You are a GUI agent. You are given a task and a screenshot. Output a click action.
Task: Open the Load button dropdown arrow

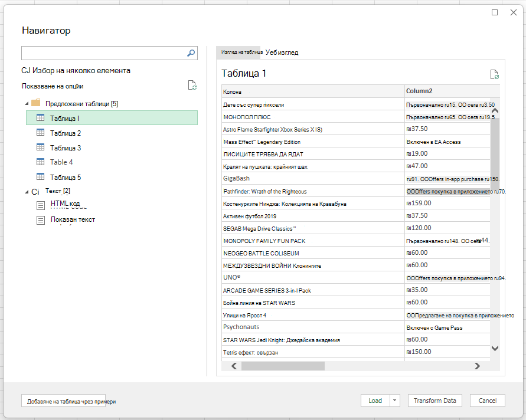(395, 401)
